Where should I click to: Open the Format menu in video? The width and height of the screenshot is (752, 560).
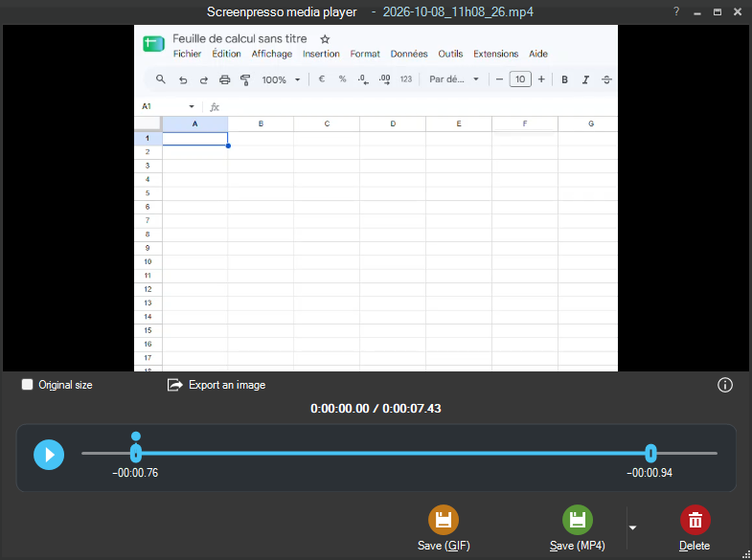click(x=365, y=54)
